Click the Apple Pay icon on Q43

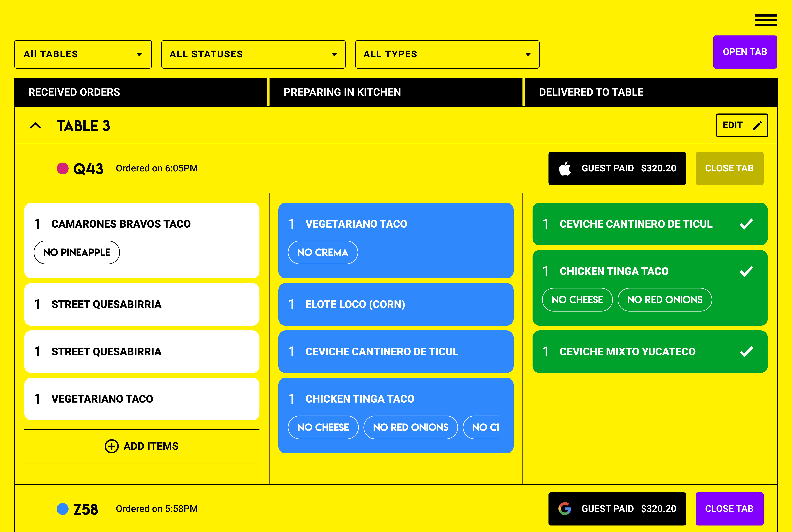click(565, 168)
